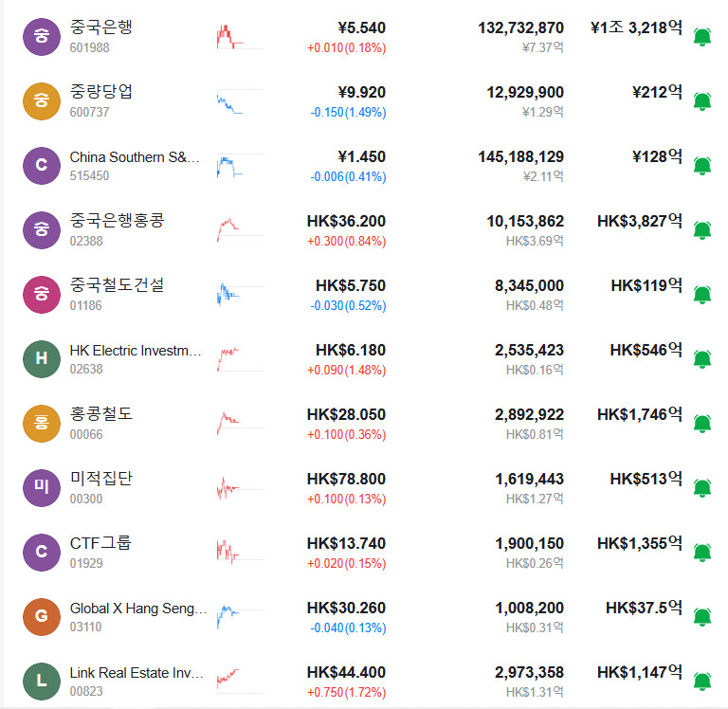Screen dimensions: 728x709
Task: Click the pink avatar icon for 중국철도건설
Action: click(41, 294)
